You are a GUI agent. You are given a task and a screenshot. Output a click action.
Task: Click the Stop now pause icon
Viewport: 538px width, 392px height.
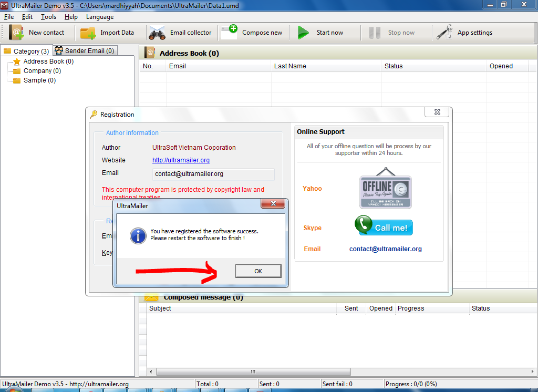point(375,33)
